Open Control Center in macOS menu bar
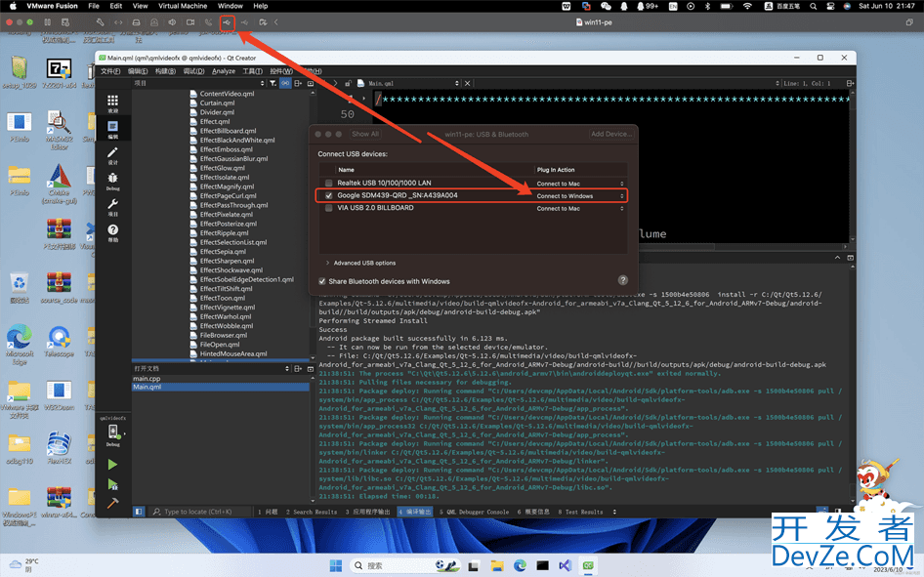This screenshot has width=924, height=577. pos(830,6)
